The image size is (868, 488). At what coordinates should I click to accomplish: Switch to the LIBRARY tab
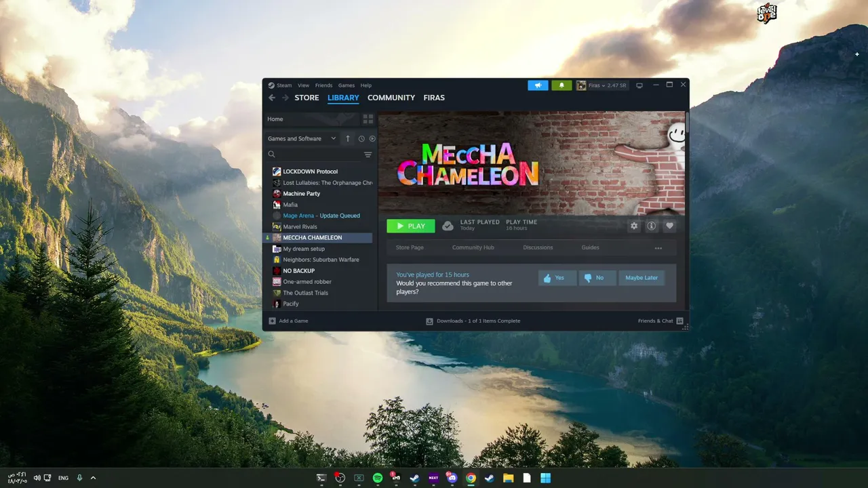click(x=343, y=98)
